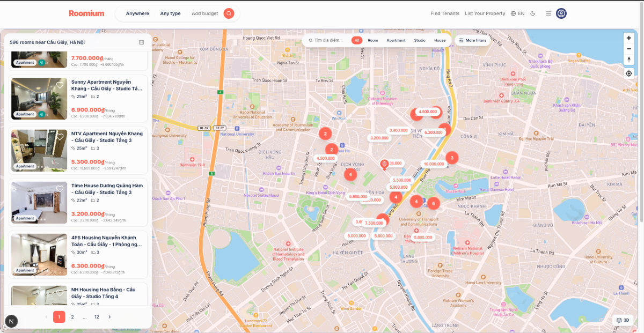
Task: Open Sunny Apartment Nguyễn Khang listing title
Action: click(x=107, y=85)
